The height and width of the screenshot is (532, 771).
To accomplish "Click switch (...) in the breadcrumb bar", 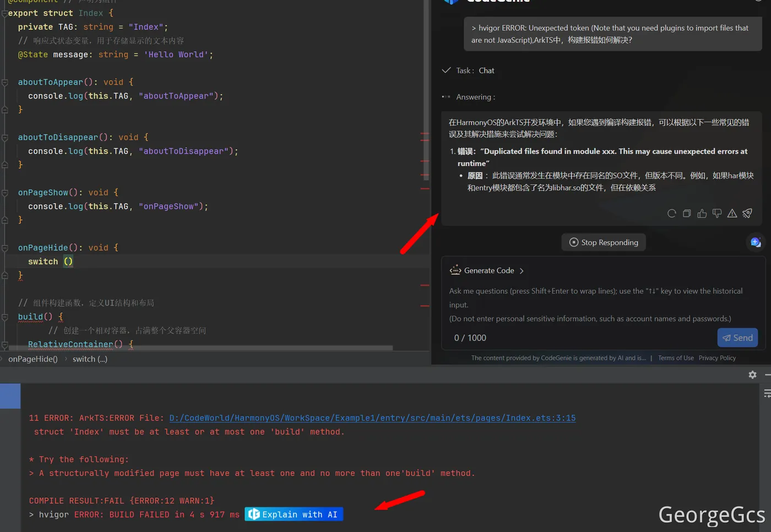I will click(x=90, y=359).
